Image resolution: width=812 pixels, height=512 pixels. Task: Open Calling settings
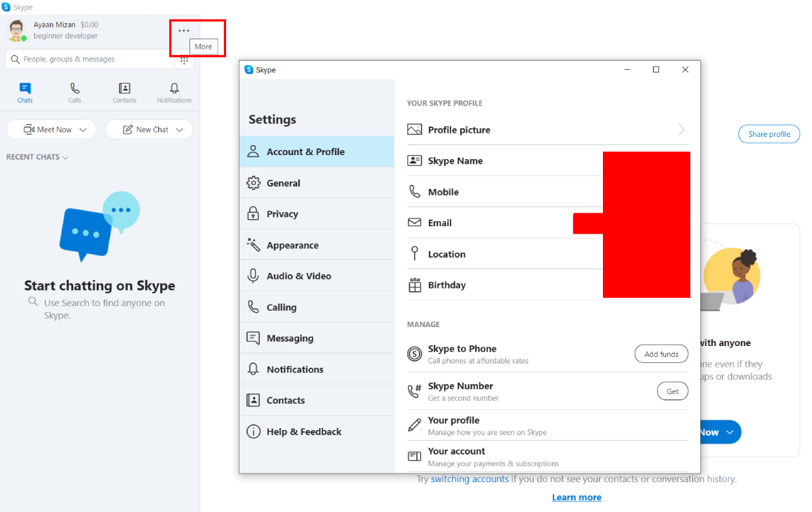pos(317,307)
